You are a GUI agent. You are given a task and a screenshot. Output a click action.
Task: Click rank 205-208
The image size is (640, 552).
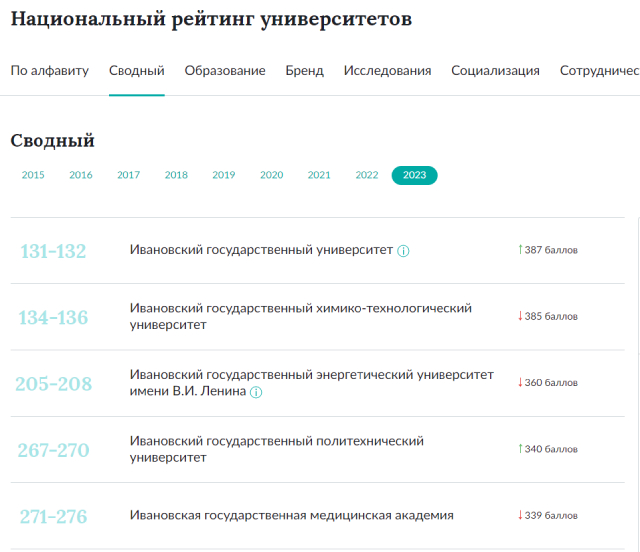coord(53,384)
